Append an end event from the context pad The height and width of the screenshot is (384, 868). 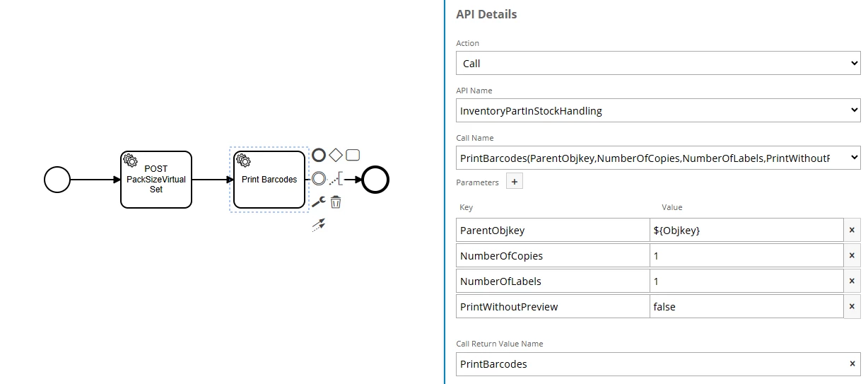click(319, 155)
